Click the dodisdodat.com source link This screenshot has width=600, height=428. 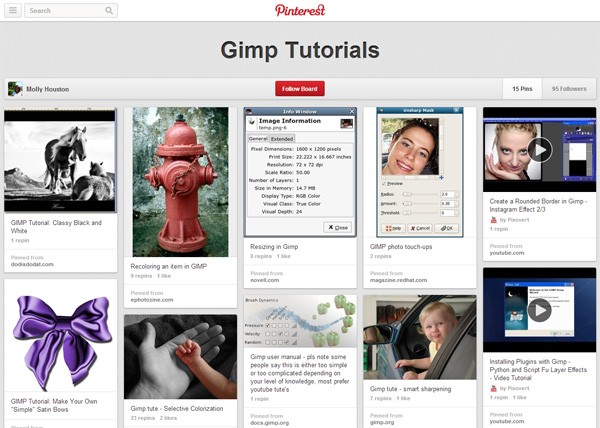pos(32,264)
